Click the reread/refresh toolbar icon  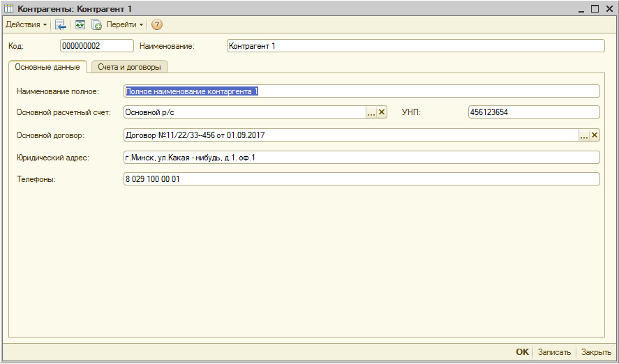(80, 24)
